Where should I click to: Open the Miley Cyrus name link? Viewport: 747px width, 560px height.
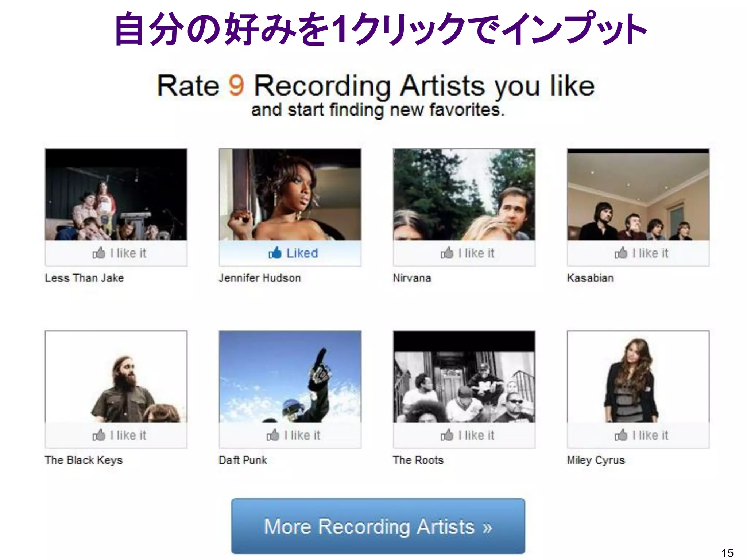(x=596, y=460)
